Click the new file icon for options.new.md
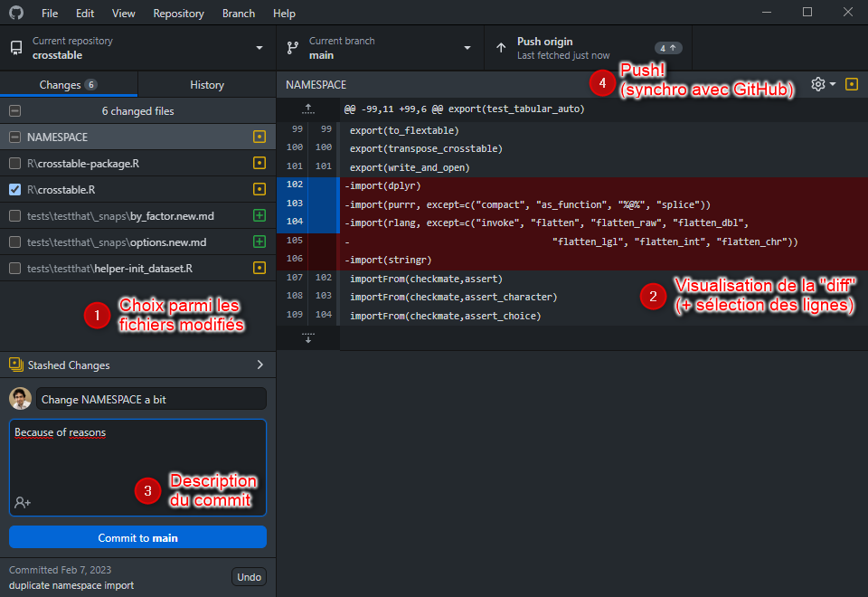 click(x=259, y=242)
